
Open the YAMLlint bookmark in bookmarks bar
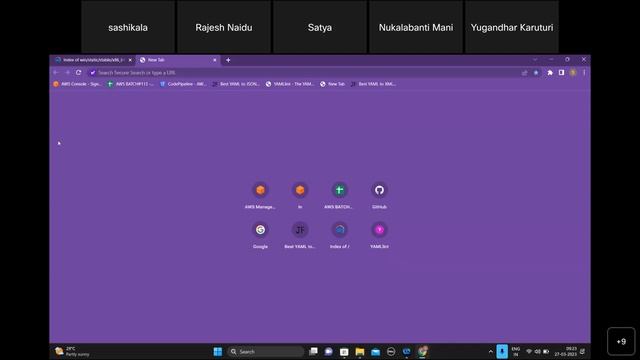[x=289, y=84]
